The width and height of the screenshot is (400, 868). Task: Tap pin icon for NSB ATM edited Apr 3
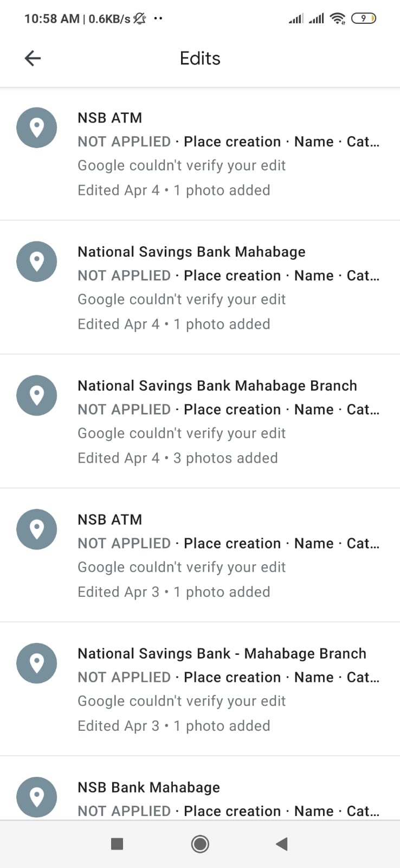tap(37, 529)
